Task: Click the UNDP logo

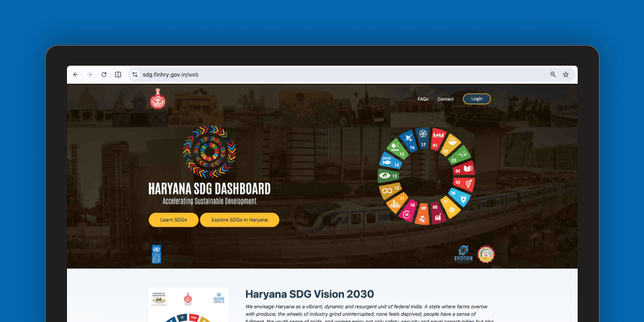Action: (x=156, y=254)
